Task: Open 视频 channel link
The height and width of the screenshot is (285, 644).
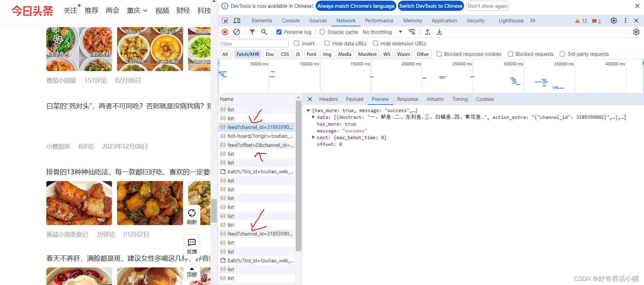Action: pos(162,11)
